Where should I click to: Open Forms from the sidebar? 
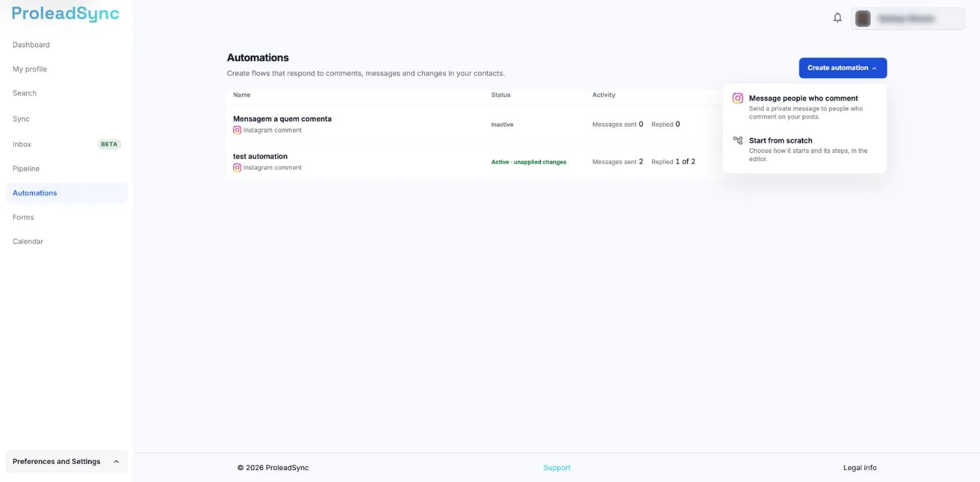tap(23, 217)
